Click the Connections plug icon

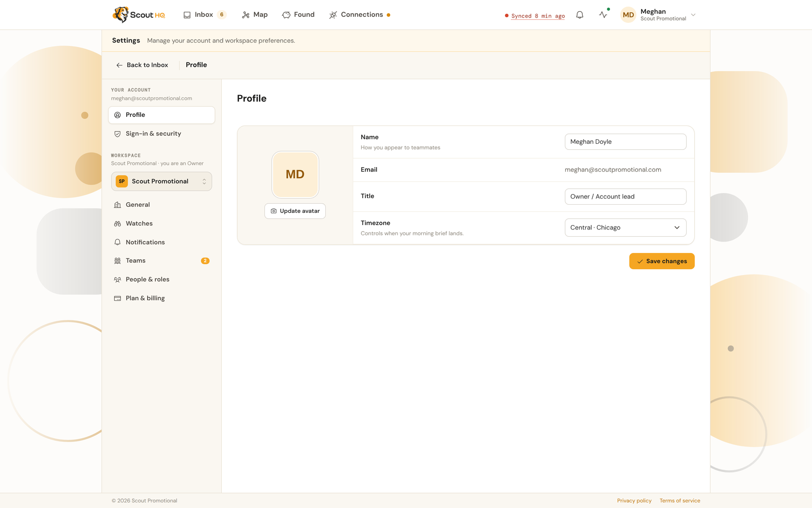[x=333, y=15]
